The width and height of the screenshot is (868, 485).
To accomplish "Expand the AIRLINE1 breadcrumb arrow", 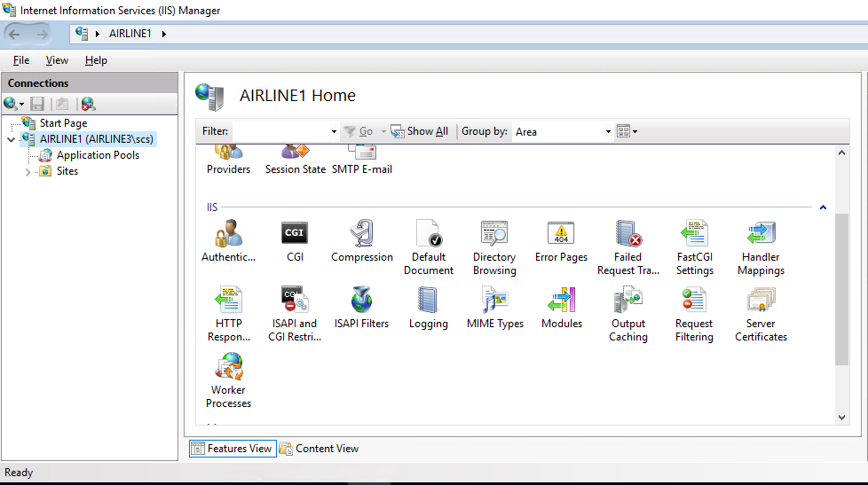I will coord(164,34).
